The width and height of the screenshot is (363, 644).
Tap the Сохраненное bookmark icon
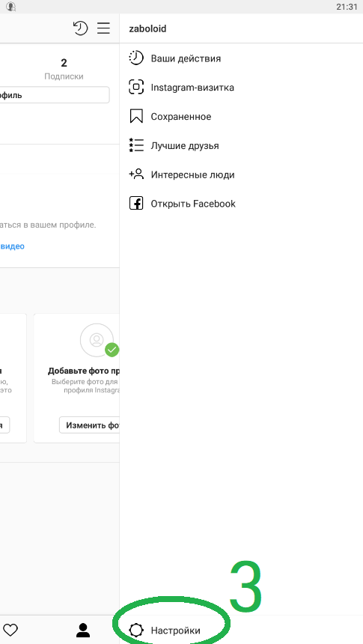pyautogui.click(x=136, y=116)
